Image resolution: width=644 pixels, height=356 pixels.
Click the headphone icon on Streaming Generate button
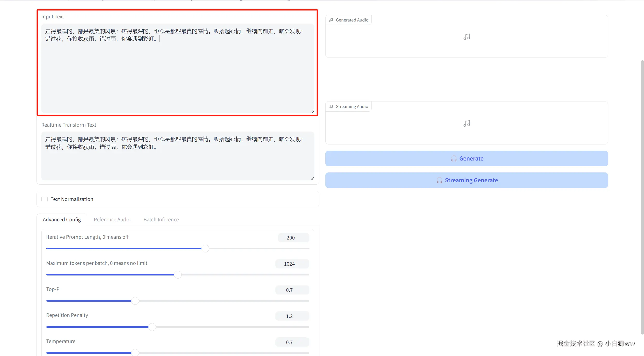tap(439, 180)
